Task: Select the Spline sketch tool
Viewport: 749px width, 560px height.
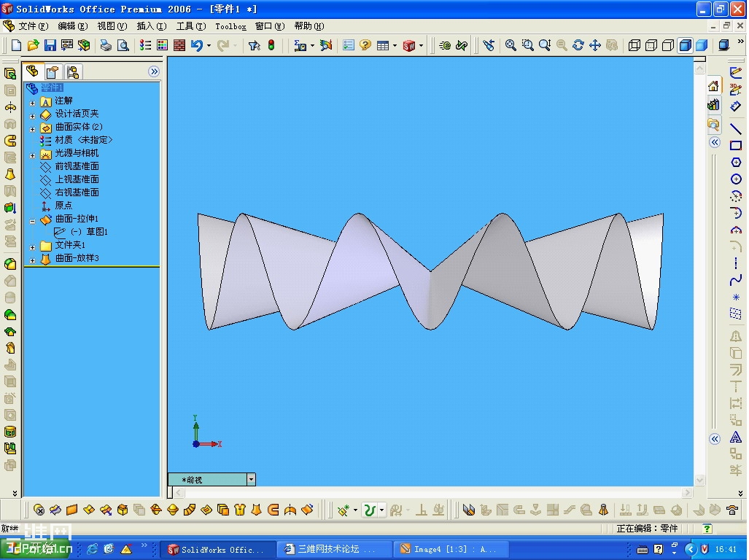Action: click(736, 280)
